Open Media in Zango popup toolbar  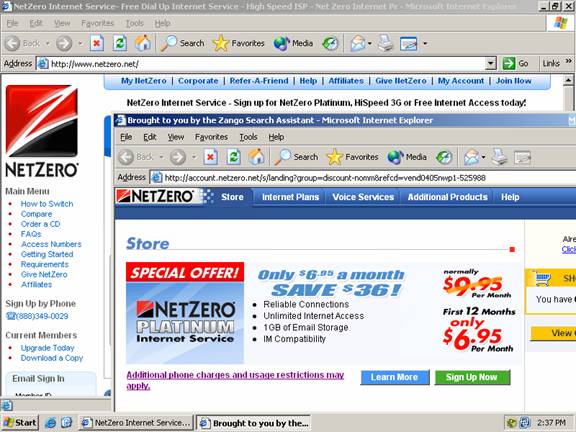coord(407,157)
